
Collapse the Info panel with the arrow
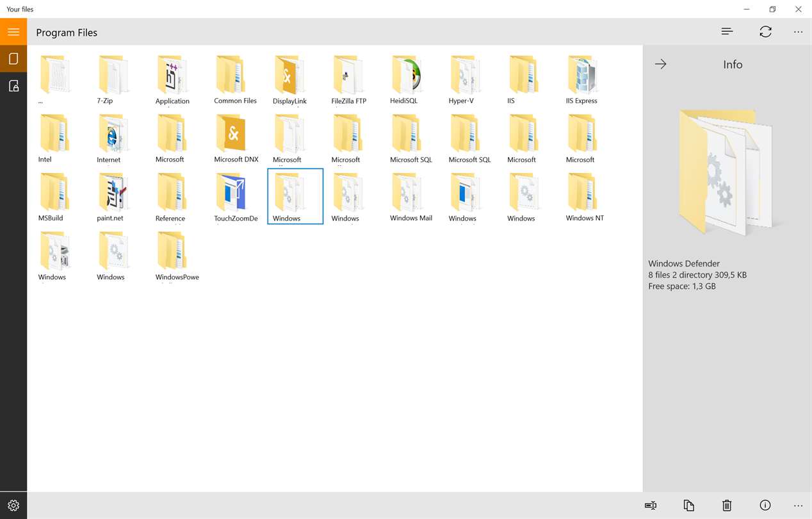pyautogui.click(x=661, y=64)
